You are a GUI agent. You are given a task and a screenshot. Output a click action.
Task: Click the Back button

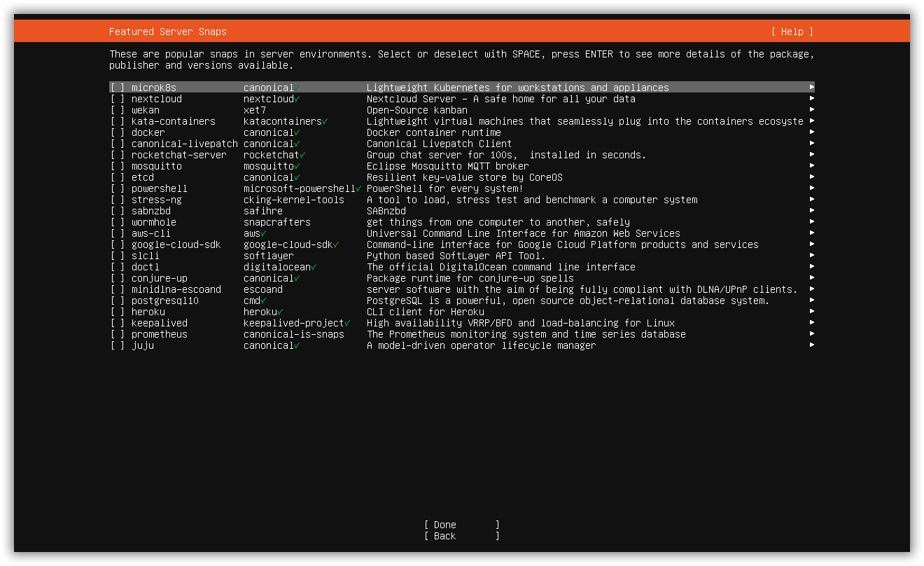tap(462, 536)
